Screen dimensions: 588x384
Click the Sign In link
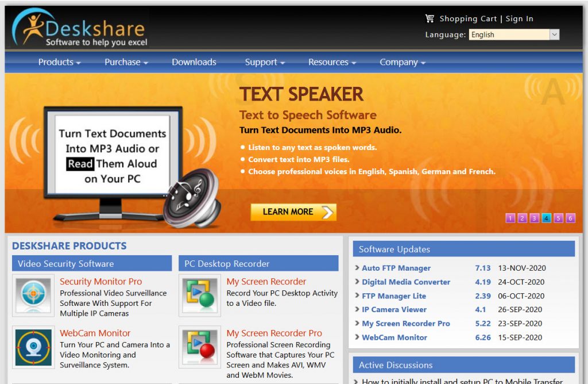[x=519, y=18]
